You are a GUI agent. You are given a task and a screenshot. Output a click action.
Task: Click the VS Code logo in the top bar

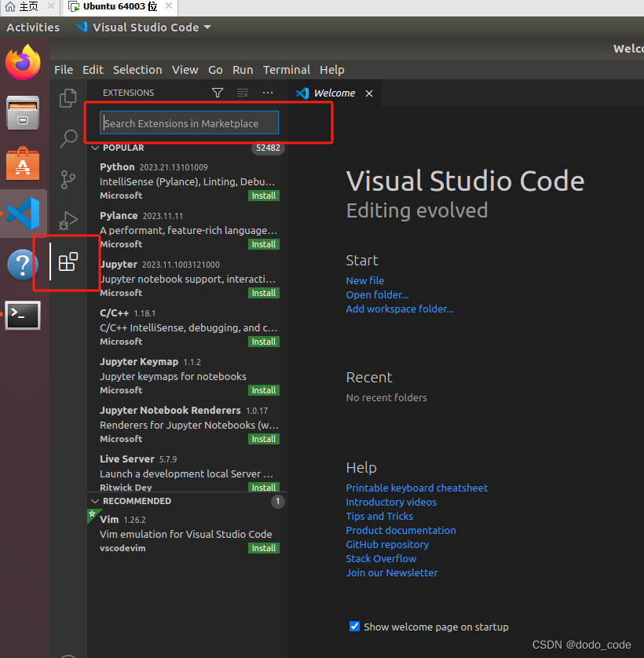click(x=82, y=27)
